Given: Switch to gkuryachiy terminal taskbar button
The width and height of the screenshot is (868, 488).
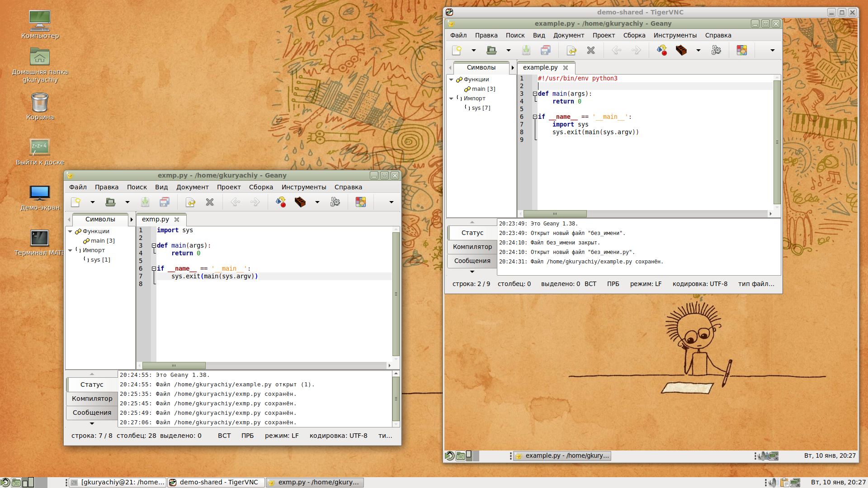Looking at the screenshot, I should [x=118, y=482].
